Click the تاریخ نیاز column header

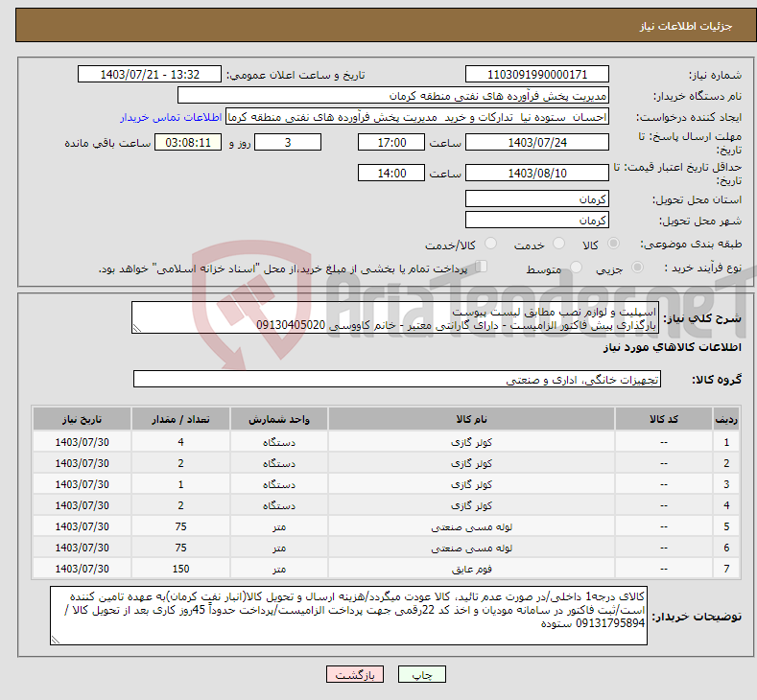coord(83,419)
